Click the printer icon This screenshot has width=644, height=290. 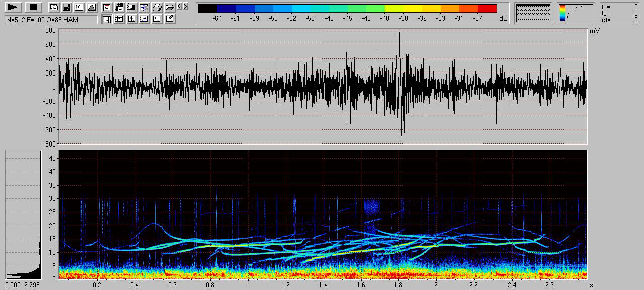[x=157, y=7]
